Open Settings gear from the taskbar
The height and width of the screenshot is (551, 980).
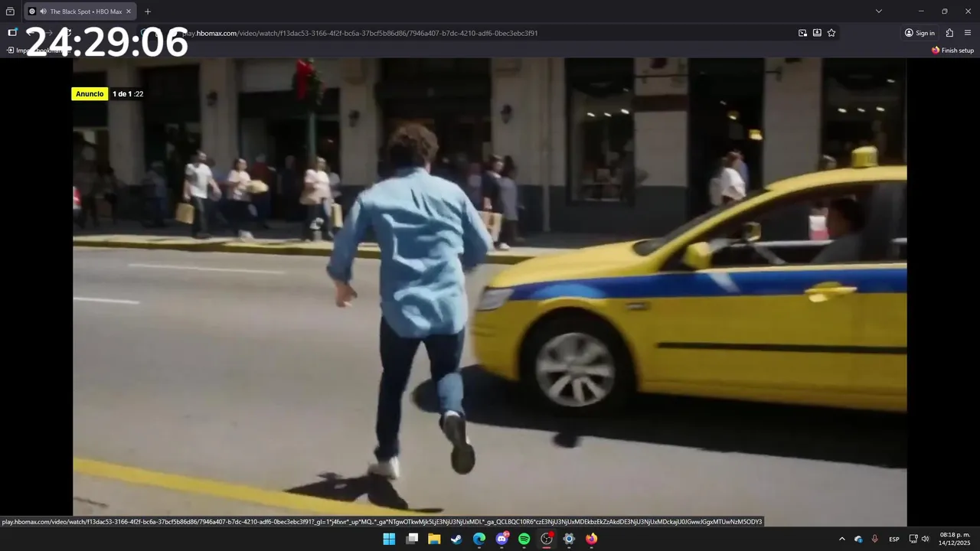(569, 539)
